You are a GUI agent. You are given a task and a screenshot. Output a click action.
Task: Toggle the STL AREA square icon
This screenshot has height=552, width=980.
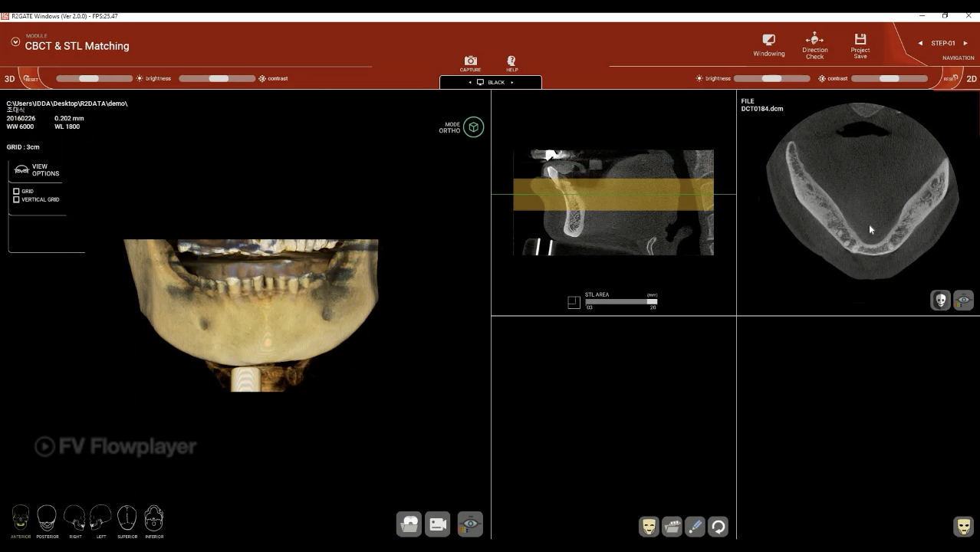coord(574,302)
